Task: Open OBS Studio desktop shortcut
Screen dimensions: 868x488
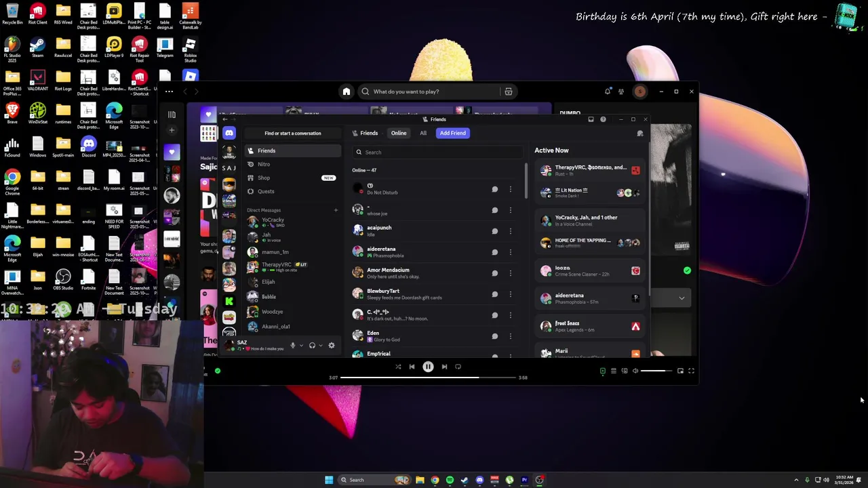Action: coord(63,279)
